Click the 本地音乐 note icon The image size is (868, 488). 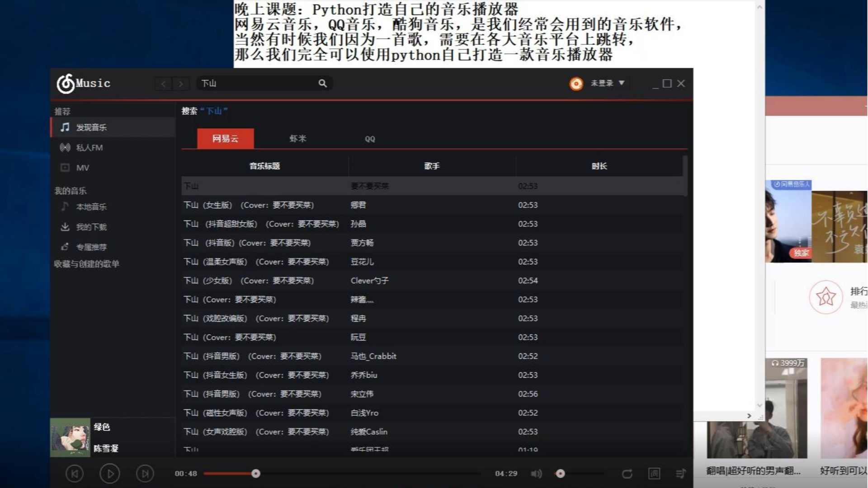coord(65,206)
